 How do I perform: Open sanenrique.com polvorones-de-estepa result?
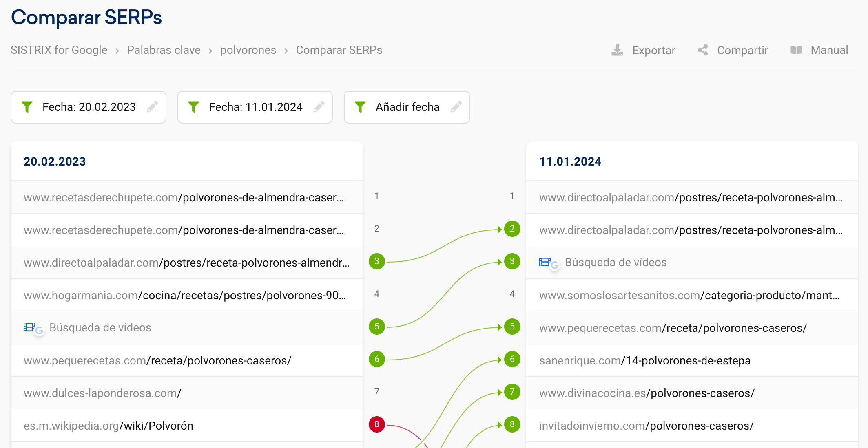644,360
